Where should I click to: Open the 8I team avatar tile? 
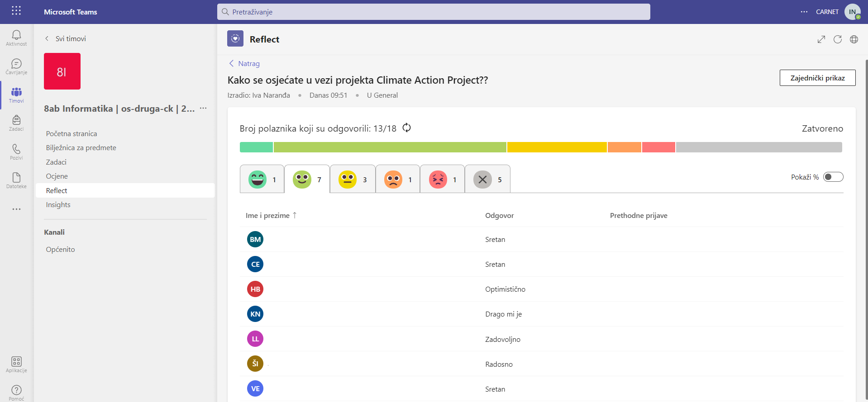coord(62,71)
